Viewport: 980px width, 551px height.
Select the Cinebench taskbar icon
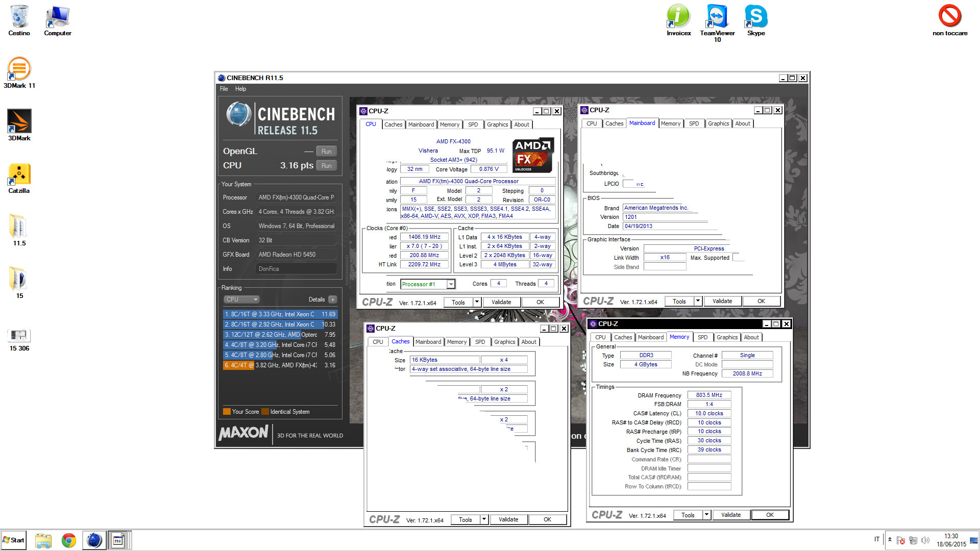click(94, 540)
